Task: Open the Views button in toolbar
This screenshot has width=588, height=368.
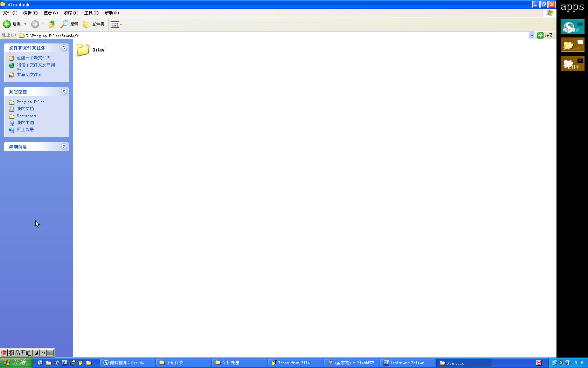Action: click(x=115, y=24)
